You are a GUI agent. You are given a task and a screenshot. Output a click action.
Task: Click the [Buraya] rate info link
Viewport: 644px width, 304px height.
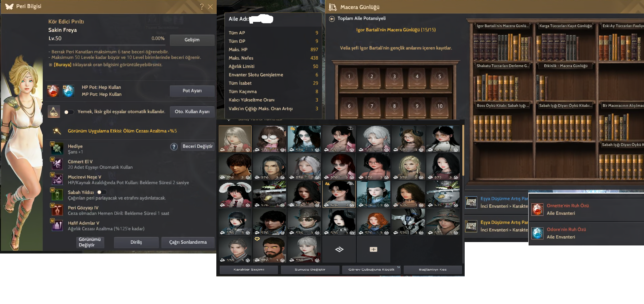coord(63,65)
